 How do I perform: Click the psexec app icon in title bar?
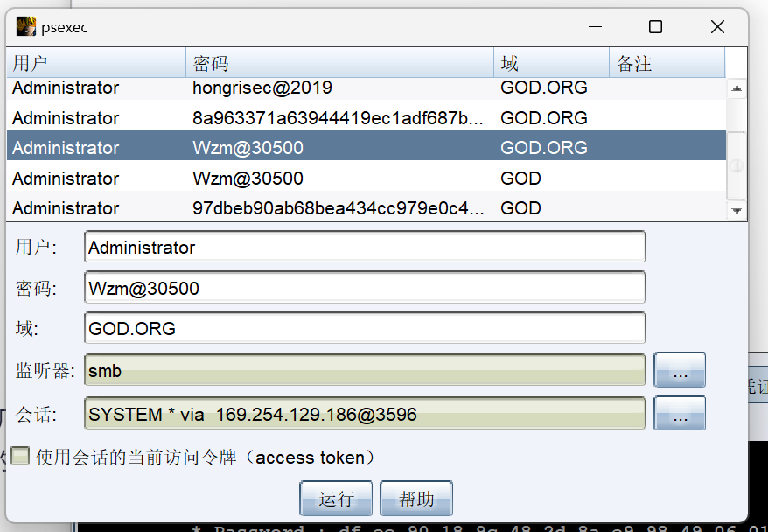click(25, 27)
